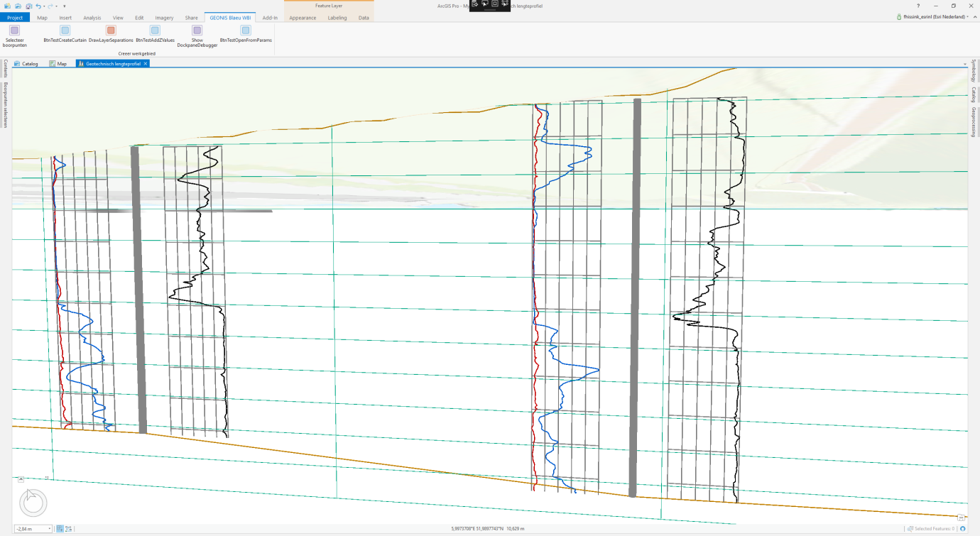980x536 pixels.
Task: Open the Labeling contextual tab
Action: [337, 18]
